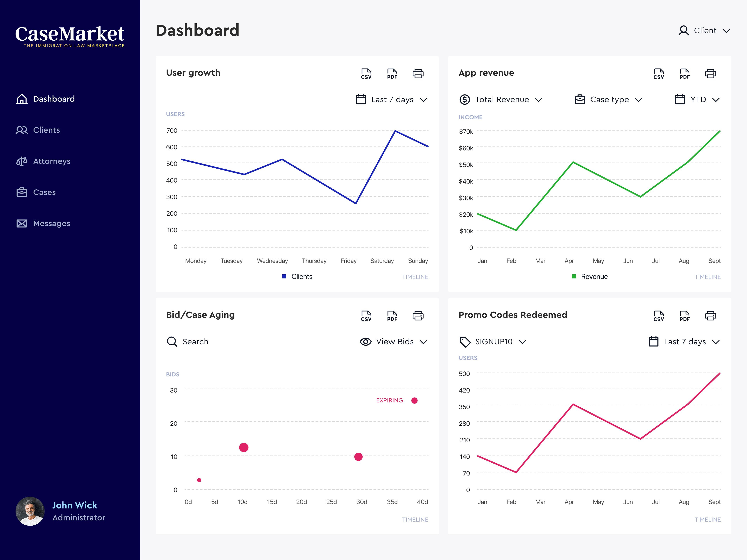
Task: Select the SIGNUP10 promo code dropdown
Action: point(493,342)
